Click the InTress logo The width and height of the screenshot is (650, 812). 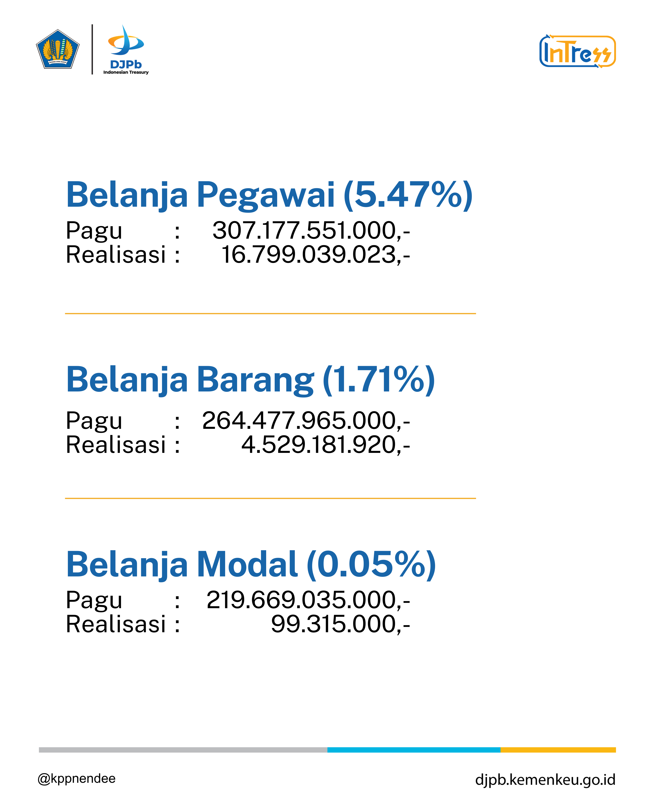point(577,52)
